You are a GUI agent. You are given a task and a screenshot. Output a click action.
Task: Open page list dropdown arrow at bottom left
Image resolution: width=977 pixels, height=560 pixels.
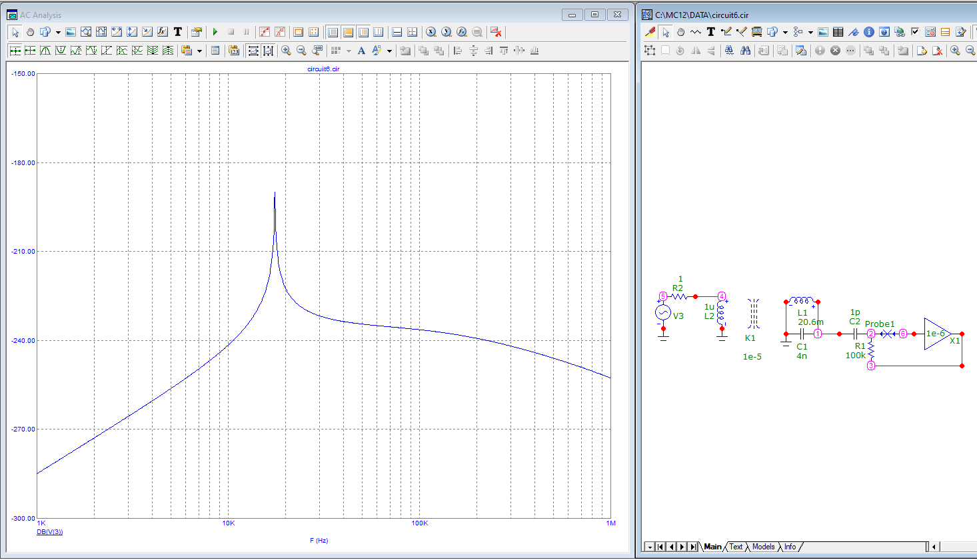[650, 547]
